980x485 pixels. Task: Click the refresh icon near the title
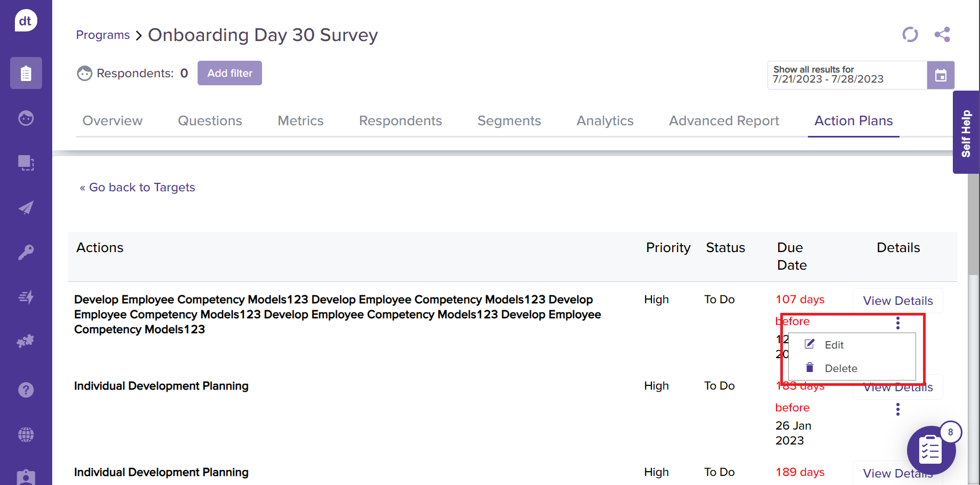coord(910,35)
